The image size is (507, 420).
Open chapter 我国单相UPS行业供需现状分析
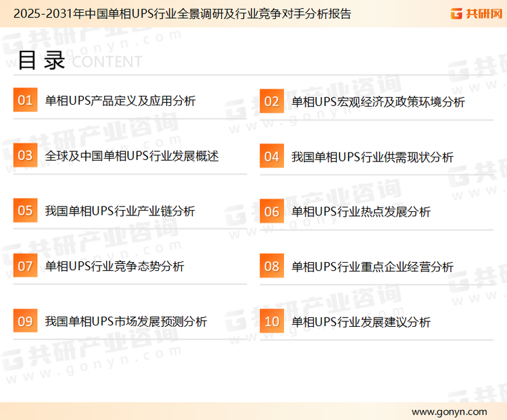coord(372,157)
